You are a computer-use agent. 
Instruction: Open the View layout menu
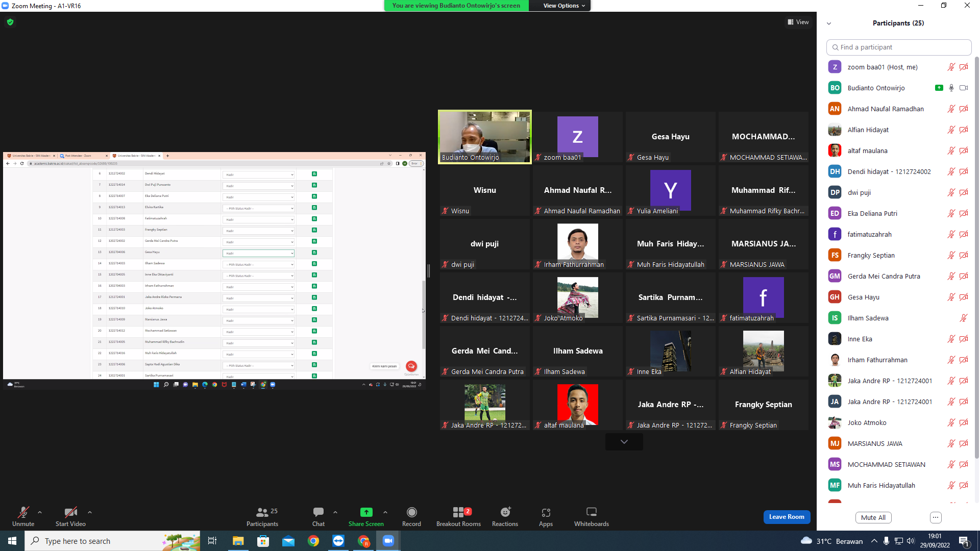pos(798,22)
